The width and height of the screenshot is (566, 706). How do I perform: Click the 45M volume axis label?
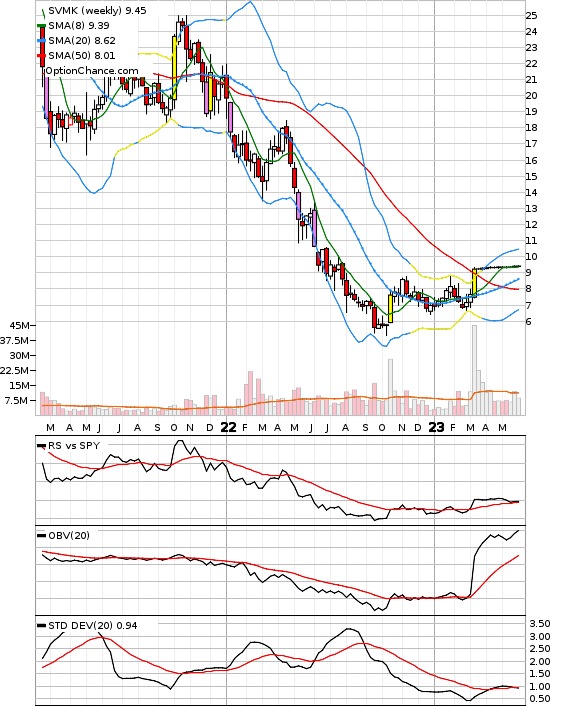22,325
